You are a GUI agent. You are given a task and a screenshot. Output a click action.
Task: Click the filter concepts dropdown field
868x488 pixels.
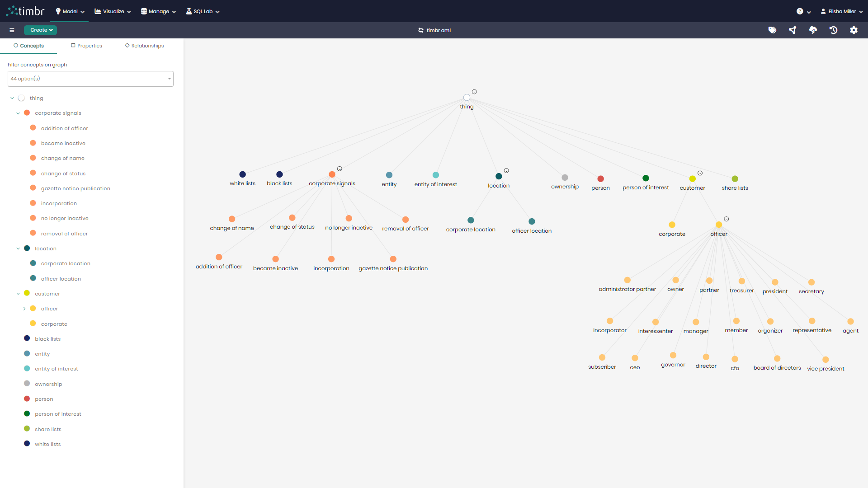[x=90, y=78]
